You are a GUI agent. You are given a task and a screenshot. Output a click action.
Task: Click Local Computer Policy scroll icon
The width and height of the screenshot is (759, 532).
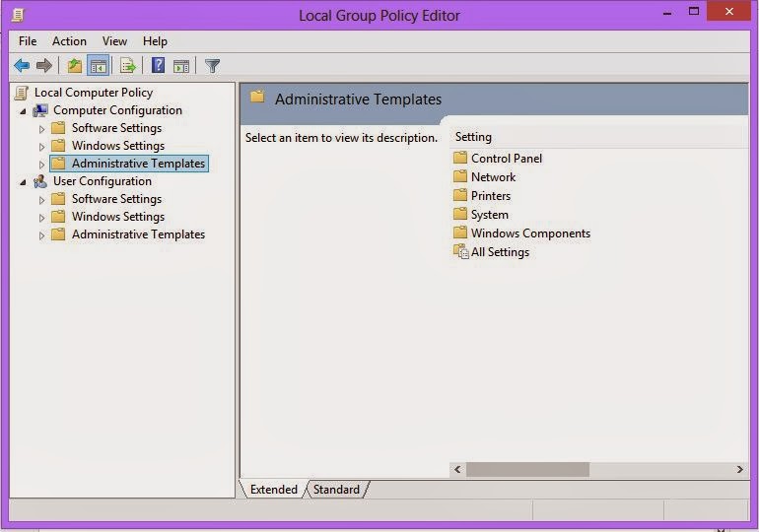[22, 93]
